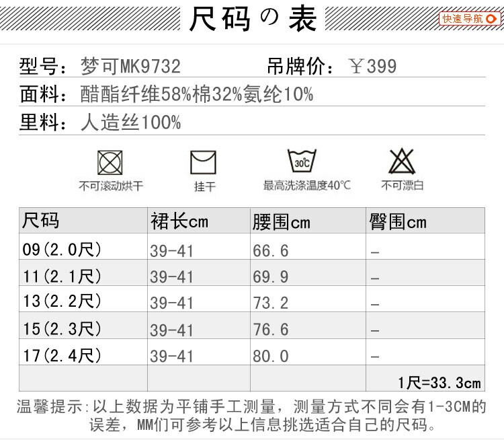Click the orange circle icon beside 快速导航
Screen dimensions: 504x446
(491, 19)
